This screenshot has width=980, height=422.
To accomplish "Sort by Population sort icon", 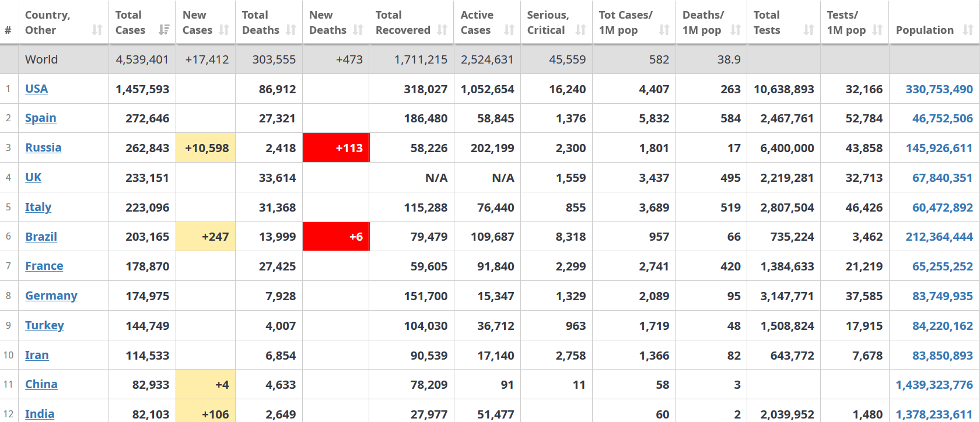I will pos(968,30).
